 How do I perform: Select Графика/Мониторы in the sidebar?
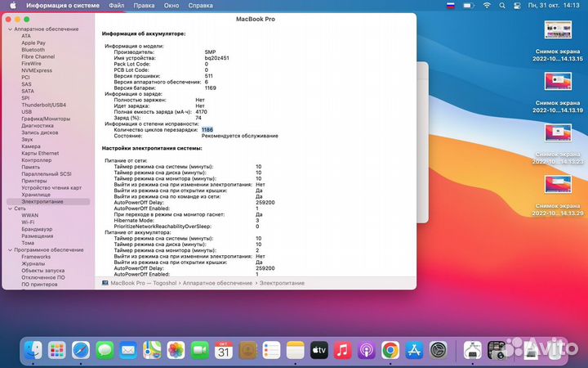point(46,119)
